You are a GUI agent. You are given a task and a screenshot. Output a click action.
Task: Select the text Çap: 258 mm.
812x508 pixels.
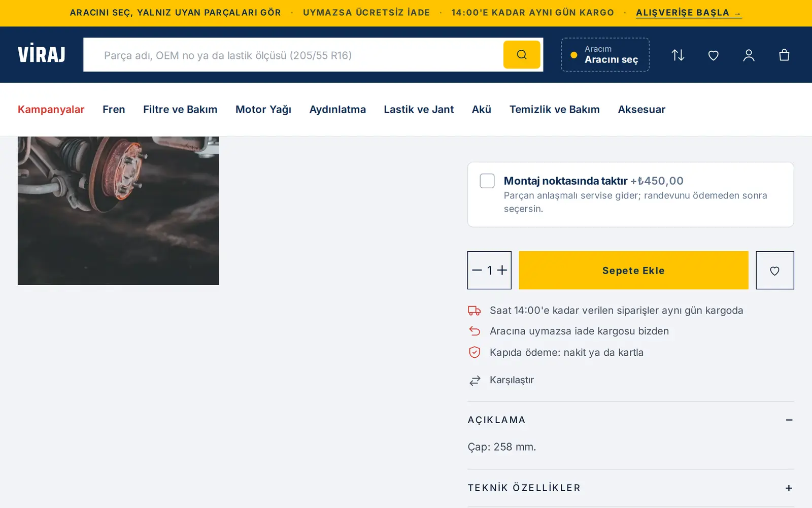point(502,447)
